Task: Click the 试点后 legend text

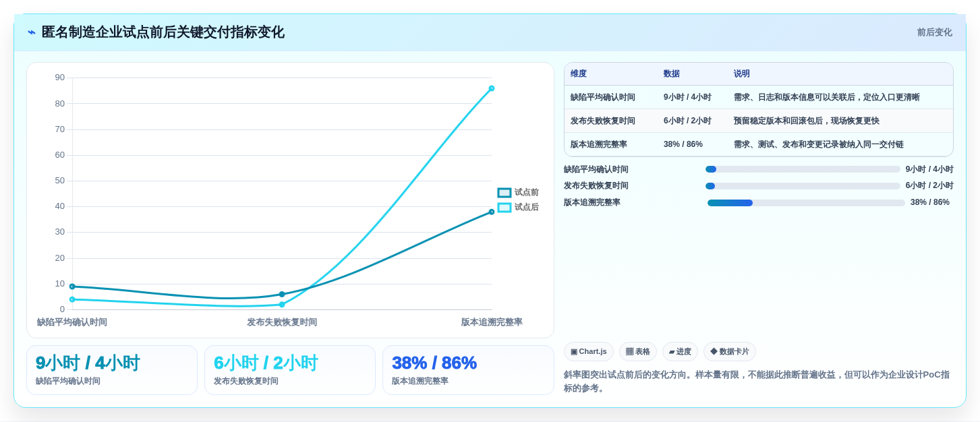Action: 527,208
